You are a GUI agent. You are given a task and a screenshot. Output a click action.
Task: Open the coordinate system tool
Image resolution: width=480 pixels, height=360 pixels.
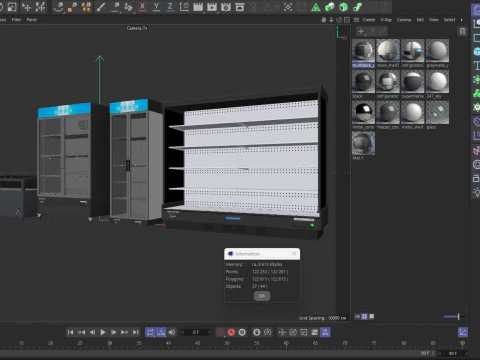tap(184, 7)
